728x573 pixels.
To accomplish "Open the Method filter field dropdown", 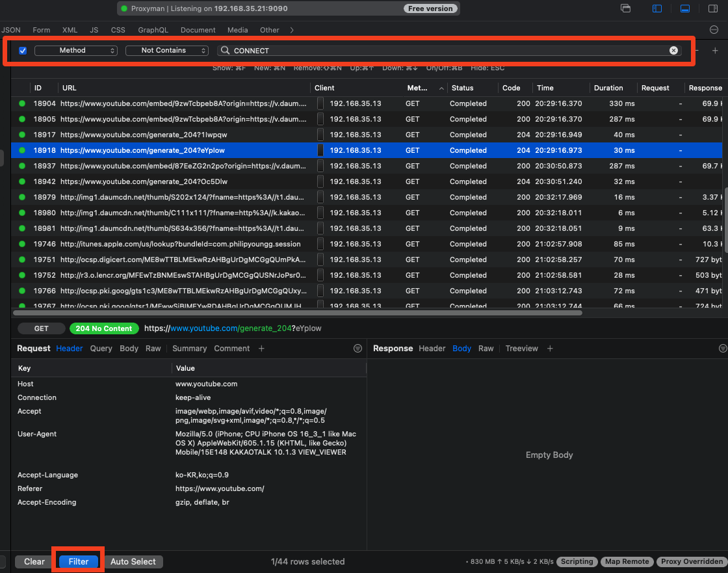I will 76,51.
